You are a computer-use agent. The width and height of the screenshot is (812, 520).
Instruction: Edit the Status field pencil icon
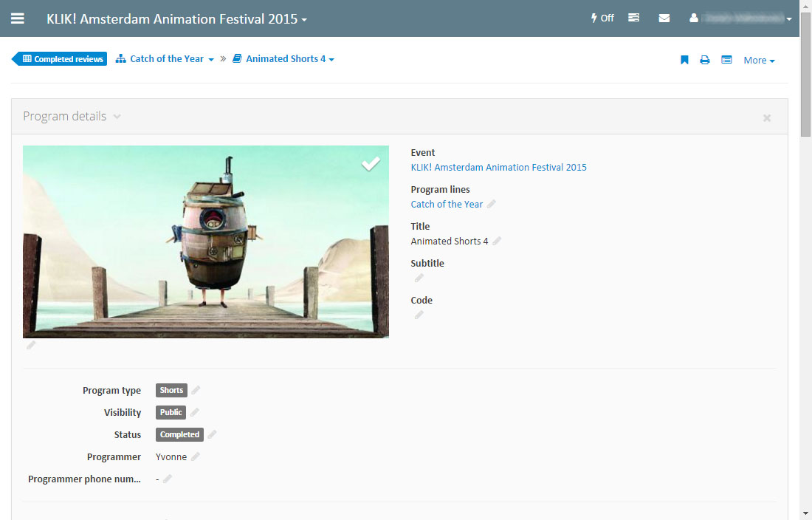pos(212,434)
